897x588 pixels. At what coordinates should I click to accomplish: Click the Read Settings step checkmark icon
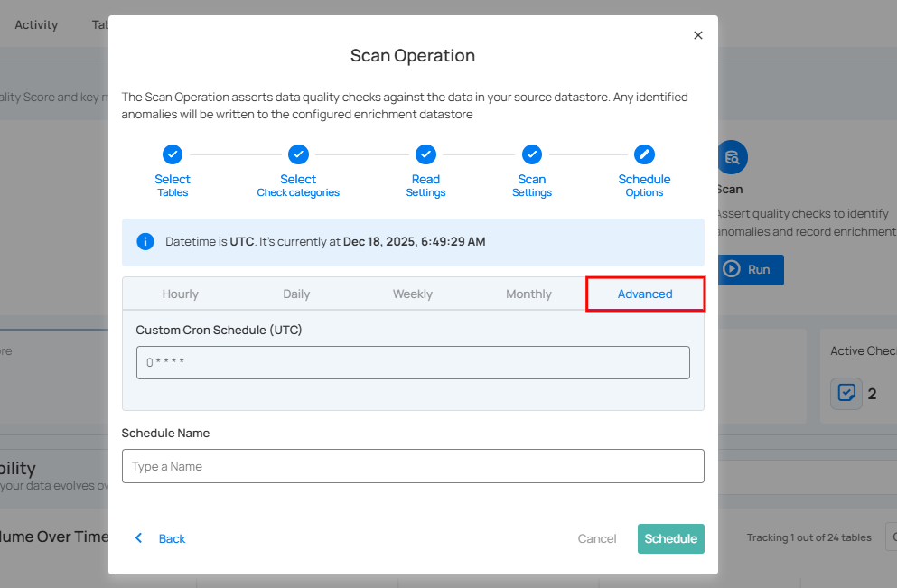425,154
